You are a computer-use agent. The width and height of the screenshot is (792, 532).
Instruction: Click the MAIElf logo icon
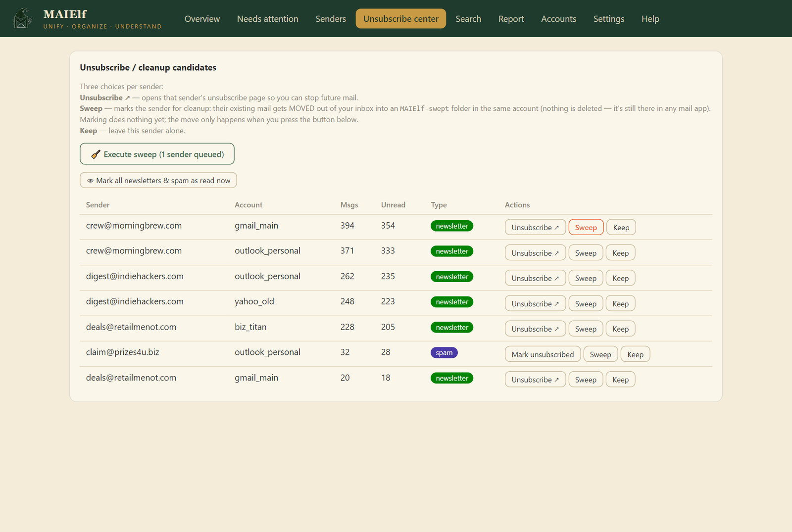[x=23, y=18]
